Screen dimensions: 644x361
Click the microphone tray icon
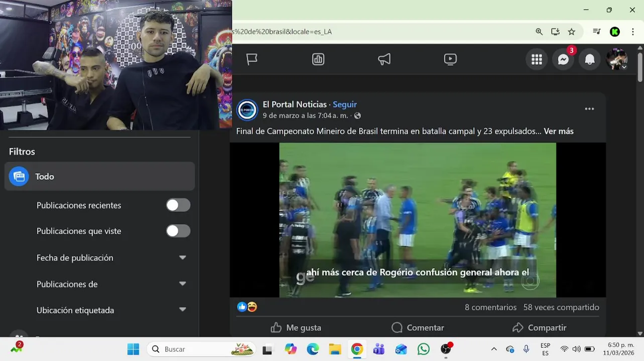[526, 349]
